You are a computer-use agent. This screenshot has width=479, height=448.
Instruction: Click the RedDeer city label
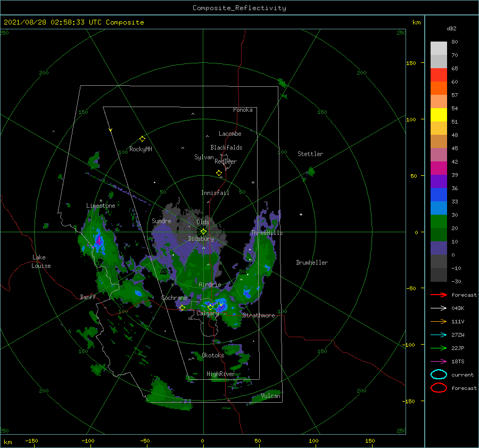pyautogui.click(x=226, y=161)
